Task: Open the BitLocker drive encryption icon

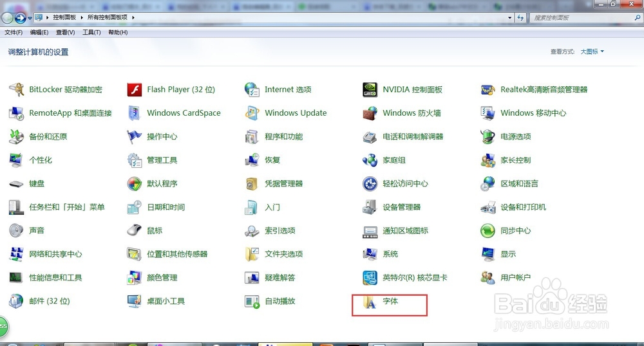Action: pos(17,89)
